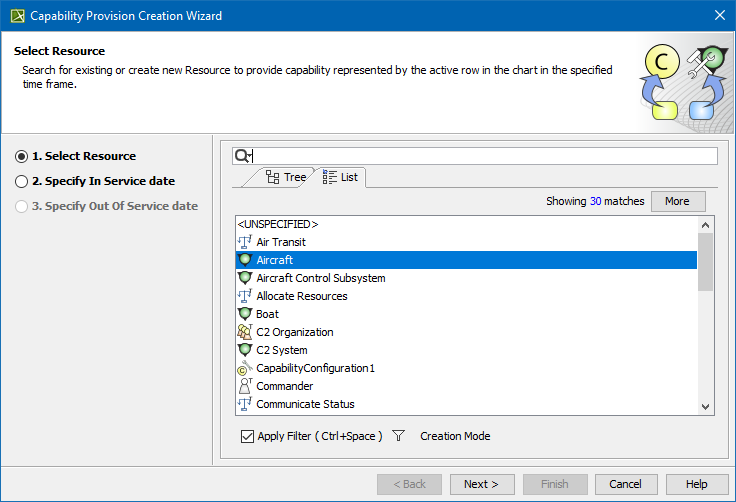Click the Aircraft Control Subsystem icon
The image size is (736, 502).
point(244,278)
